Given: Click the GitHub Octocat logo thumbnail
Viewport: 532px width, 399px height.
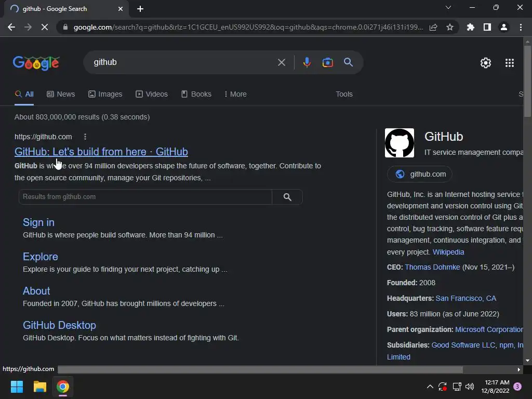Looking at the screenshot, I should click(400, 143).
